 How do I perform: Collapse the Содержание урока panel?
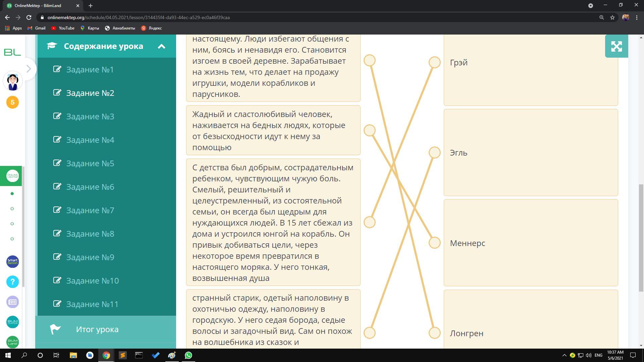[x=161, y=46]
